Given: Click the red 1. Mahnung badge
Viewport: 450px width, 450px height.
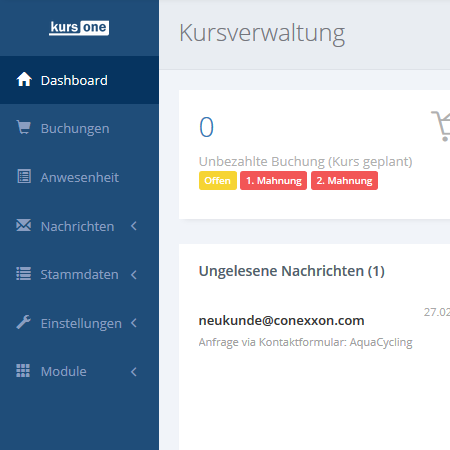Looking at the screenshot, I should pos(274,181).
